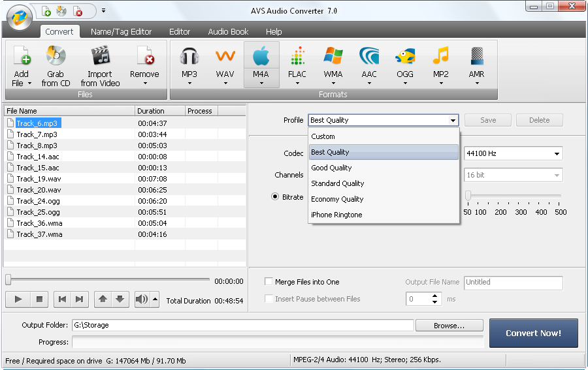
Task: Choose iPhone Ringtone profile option
Action: tap(384, 215)
